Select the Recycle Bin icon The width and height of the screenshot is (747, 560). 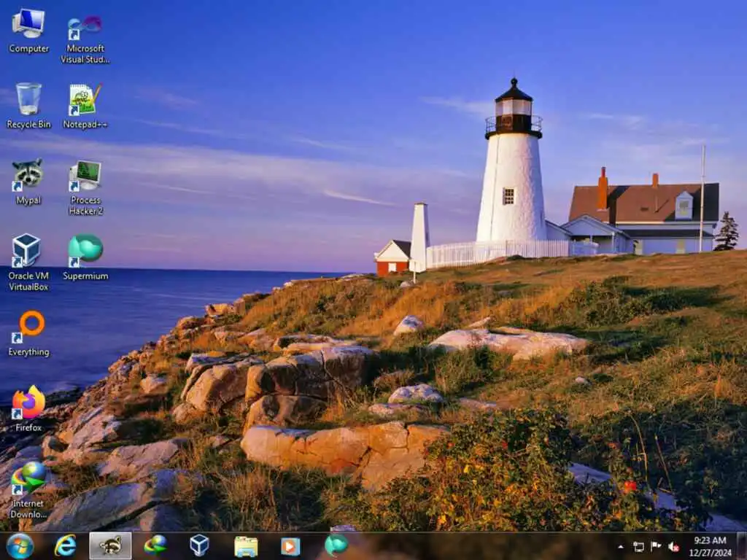tap(28, 106)
